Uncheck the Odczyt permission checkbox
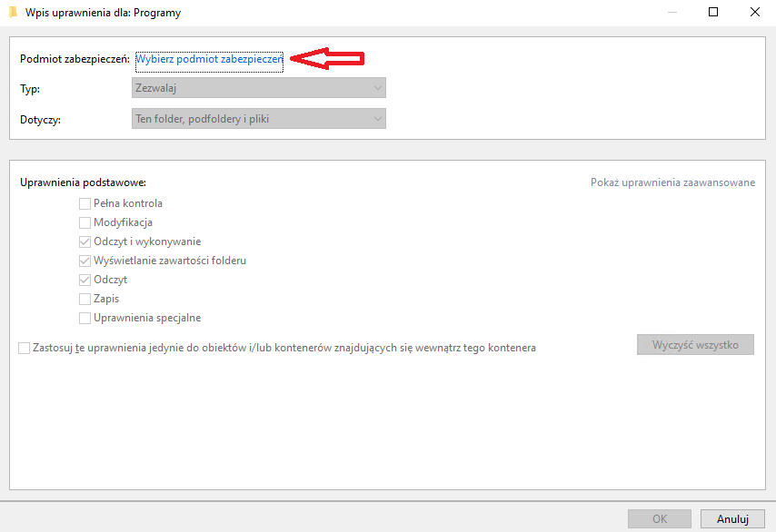 click(x=85, y=281)
